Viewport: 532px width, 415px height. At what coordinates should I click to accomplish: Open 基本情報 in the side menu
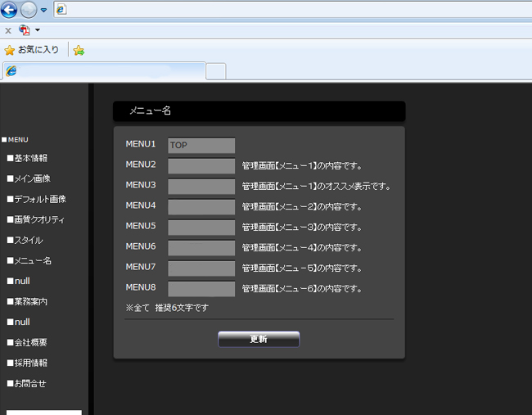(x=30, y=158)
